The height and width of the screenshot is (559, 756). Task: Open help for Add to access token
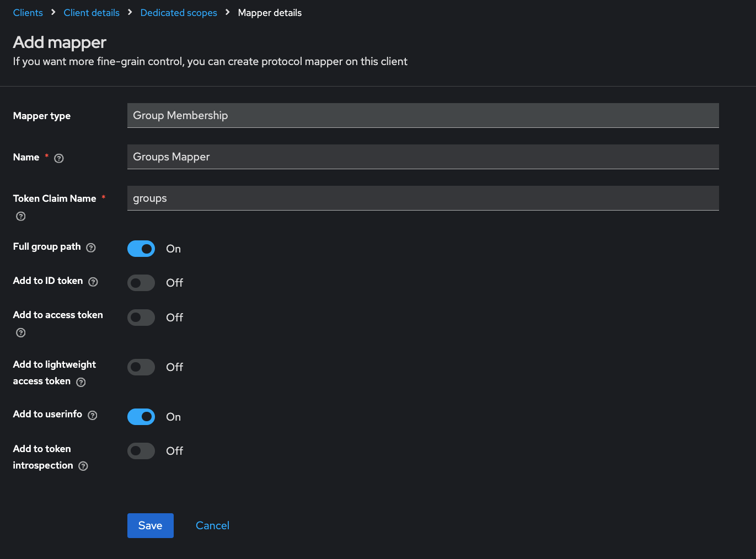point(21,332)
